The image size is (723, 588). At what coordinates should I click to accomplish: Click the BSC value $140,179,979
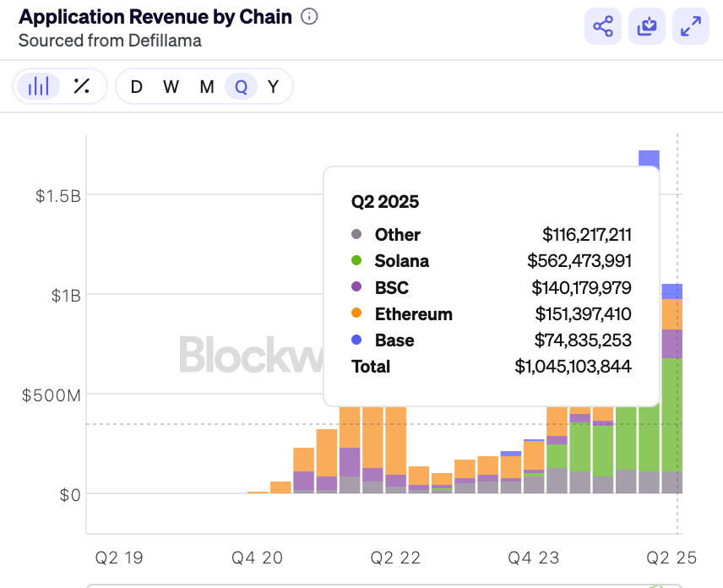click(x=581, y=288)
